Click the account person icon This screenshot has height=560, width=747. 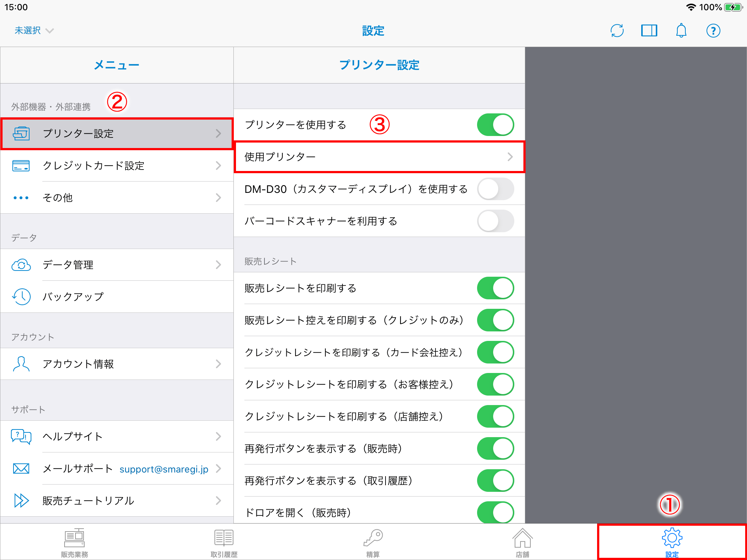coord(21,364)
